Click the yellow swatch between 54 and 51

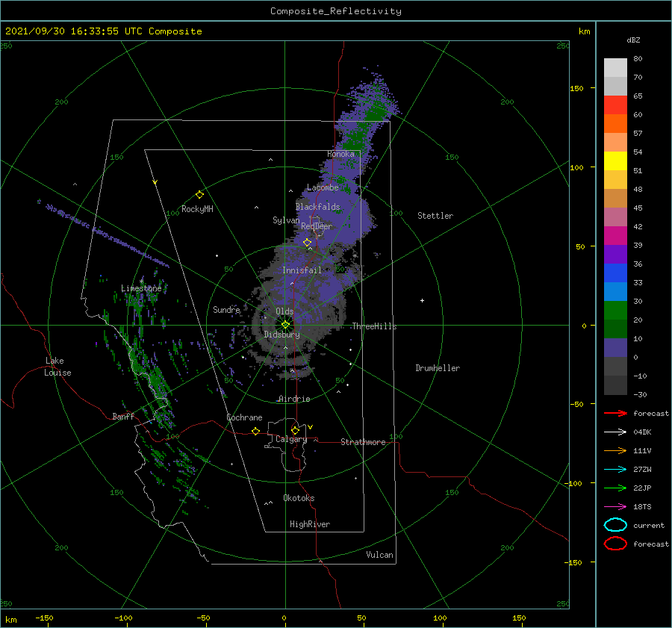tap(615, 161)
